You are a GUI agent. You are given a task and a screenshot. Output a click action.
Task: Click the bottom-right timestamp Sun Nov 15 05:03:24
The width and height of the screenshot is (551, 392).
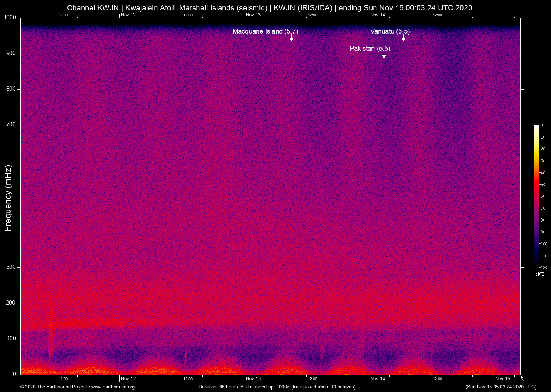point(501,387)
